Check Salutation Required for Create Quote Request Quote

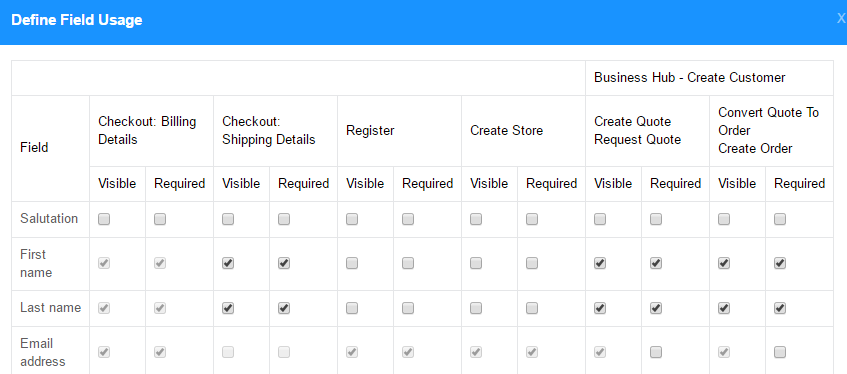pyautogui.click(x=656, y=219)
